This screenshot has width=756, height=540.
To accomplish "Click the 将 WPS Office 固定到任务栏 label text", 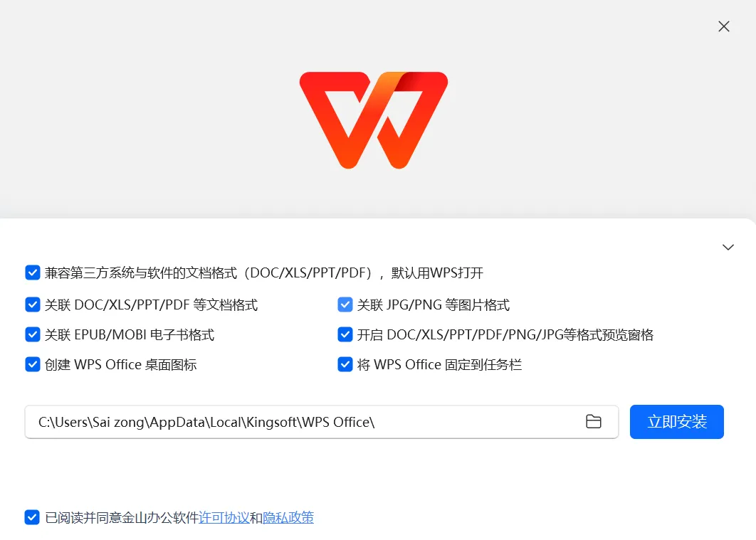I will [x=439, y=365].
